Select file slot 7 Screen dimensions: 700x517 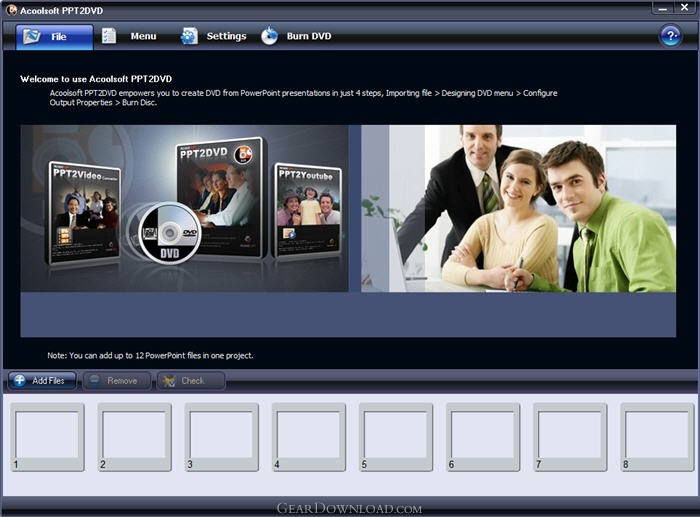(x=570, y=437)
